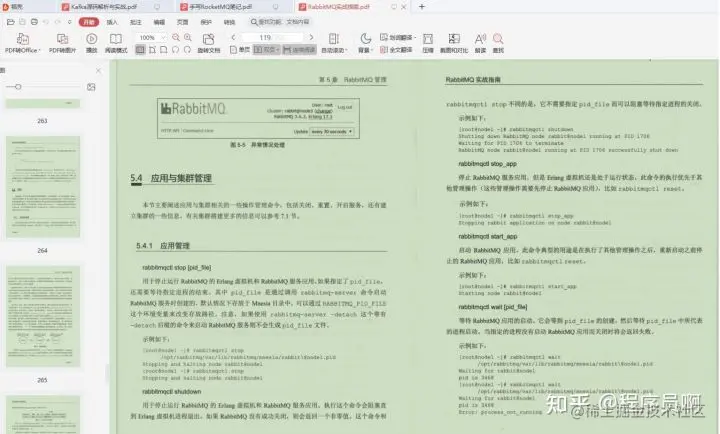This screenshot has width=720, height=434.
Task: Open the 划词翻译 dropdown
Action: click(398, 37)
